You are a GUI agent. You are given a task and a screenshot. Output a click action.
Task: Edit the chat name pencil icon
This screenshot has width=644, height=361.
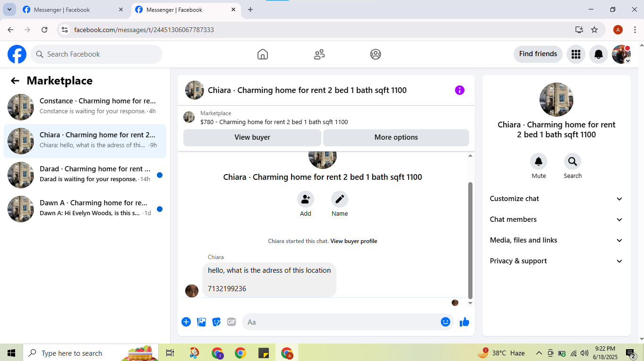340,199
